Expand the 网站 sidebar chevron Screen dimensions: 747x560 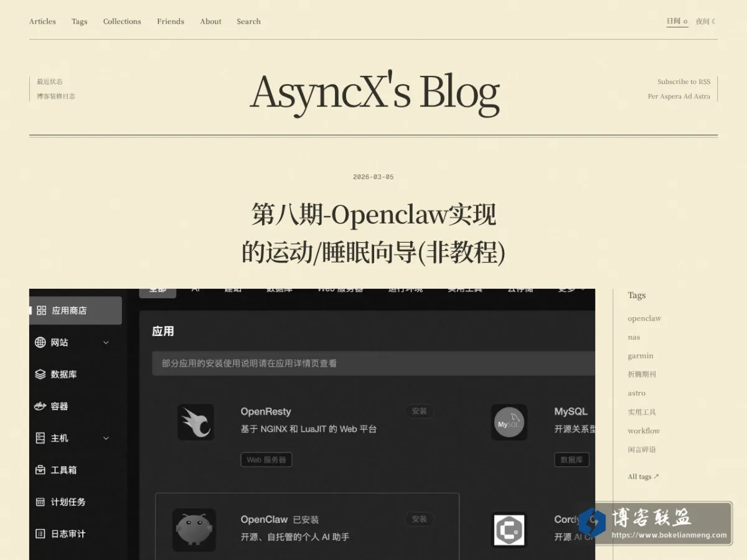pos(106,342)
